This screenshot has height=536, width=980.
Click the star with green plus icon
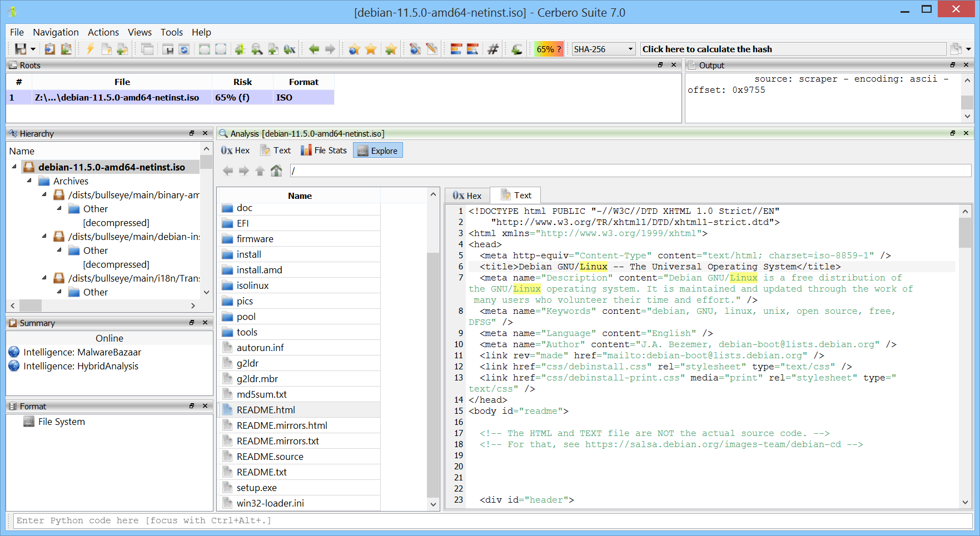391,49
